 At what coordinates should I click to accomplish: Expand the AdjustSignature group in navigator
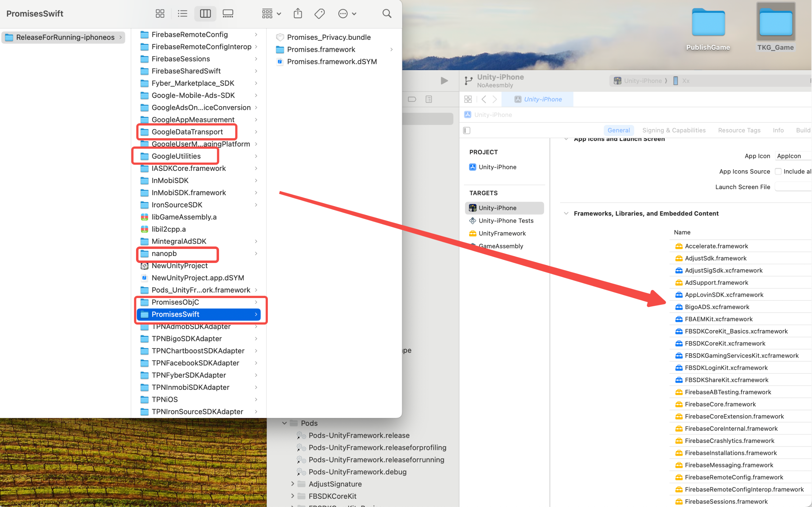(292, 484)
